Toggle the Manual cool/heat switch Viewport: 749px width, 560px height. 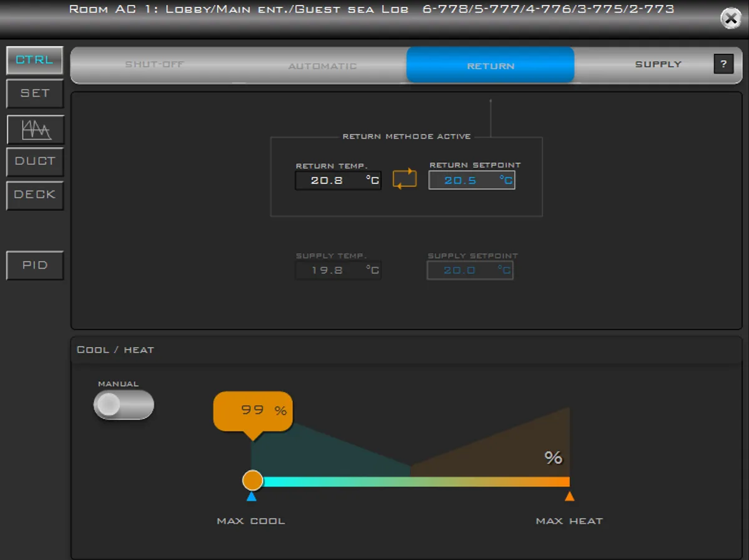click(124, 405)
